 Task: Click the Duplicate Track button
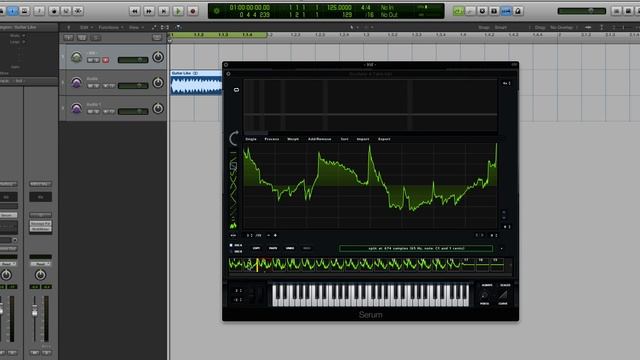82,38
